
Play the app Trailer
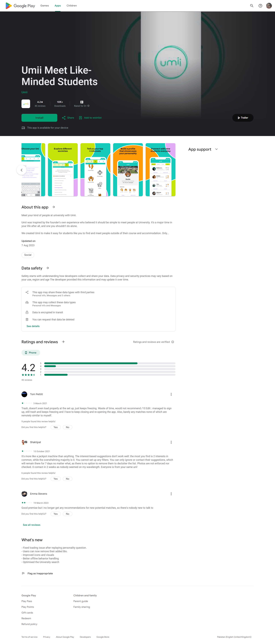[242, 118]
